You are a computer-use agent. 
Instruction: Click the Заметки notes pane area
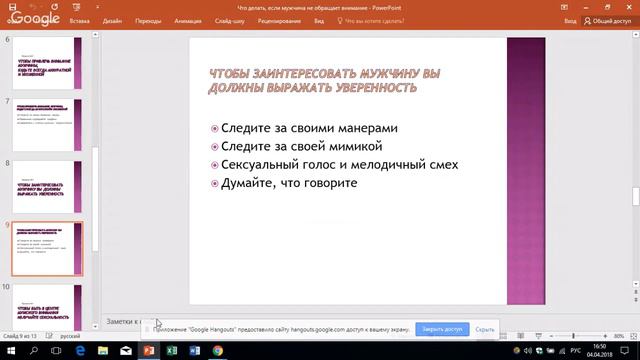click(122, 322)
